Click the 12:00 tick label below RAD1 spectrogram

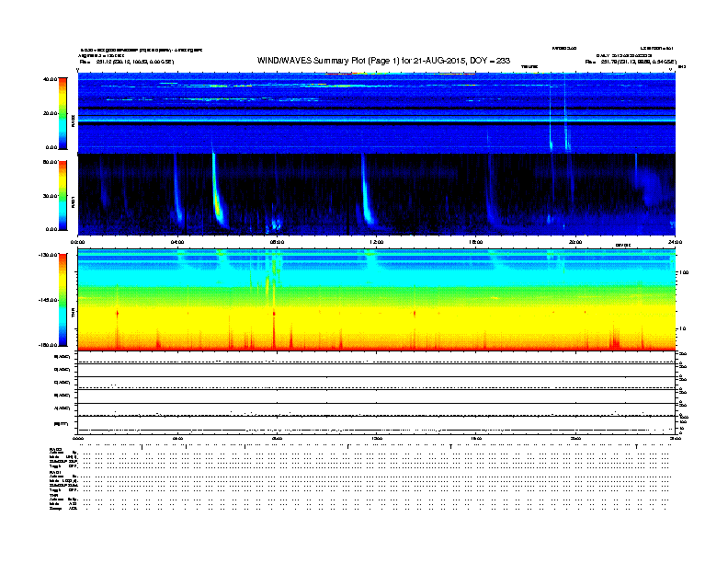click(377, 242)
